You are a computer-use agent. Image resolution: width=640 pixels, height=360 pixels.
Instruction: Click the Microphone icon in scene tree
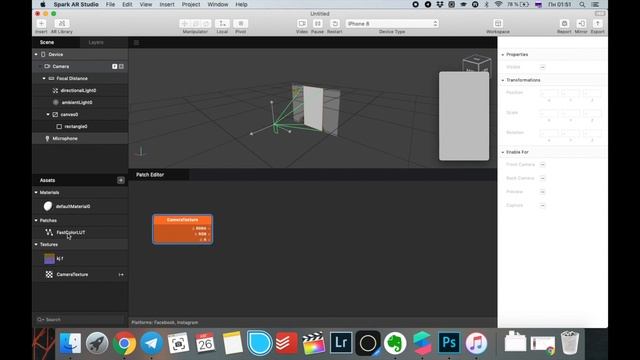[x=47, y=139]
